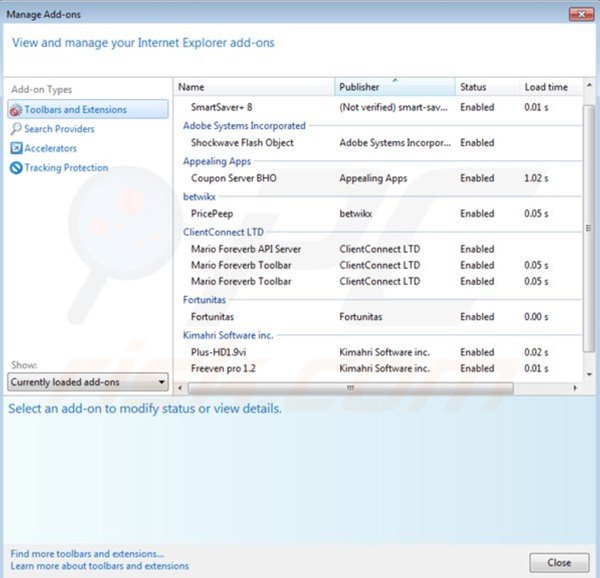This screenshot has height=578, width=600.
Task: Click the Accelerators arrow icon
Action: tap(16, 148)
